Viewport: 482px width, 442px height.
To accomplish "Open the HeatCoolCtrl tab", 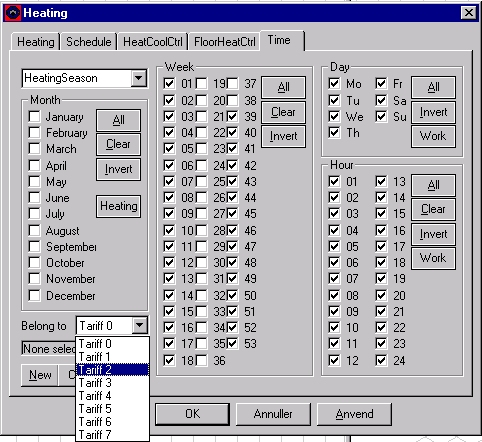I will [153, 42].
